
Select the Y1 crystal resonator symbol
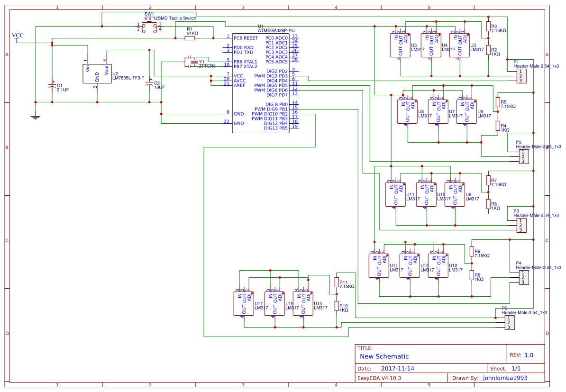[x=193, y=62]
